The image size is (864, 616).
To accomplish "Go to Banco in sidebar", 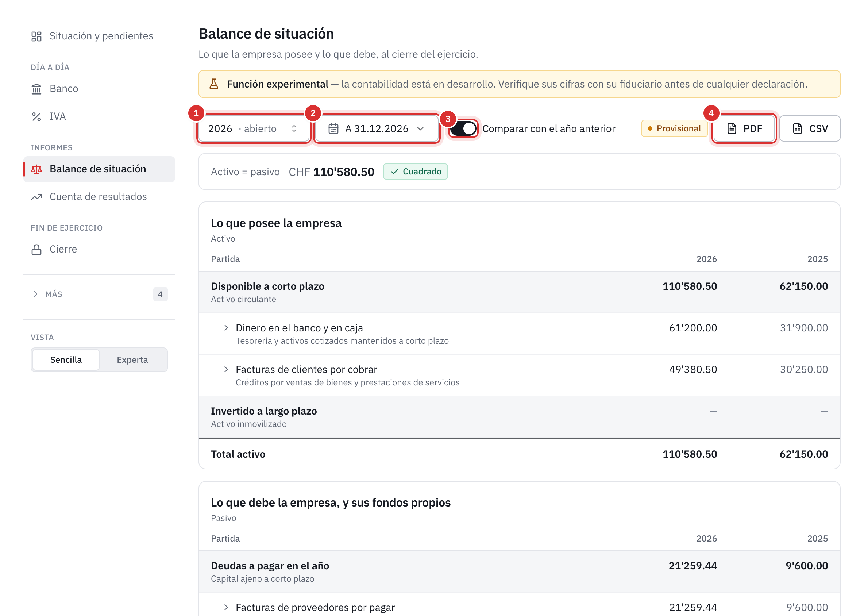I will click(99, 89).
